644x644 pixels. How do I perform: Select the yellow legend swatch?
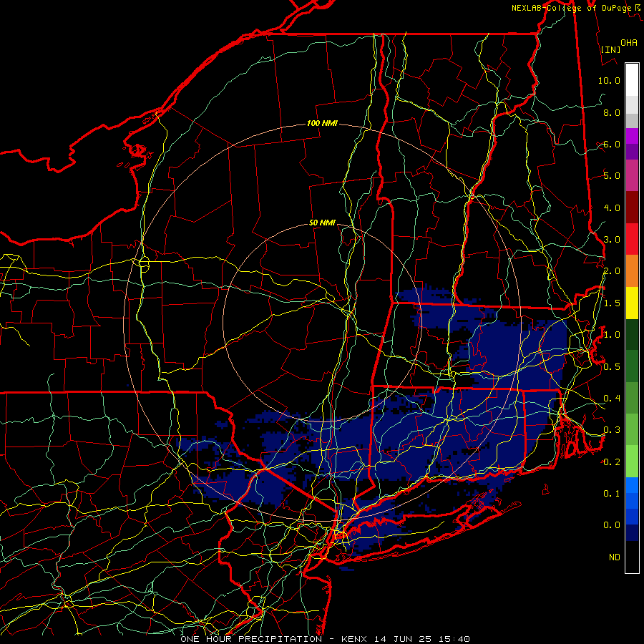[632, 303]
